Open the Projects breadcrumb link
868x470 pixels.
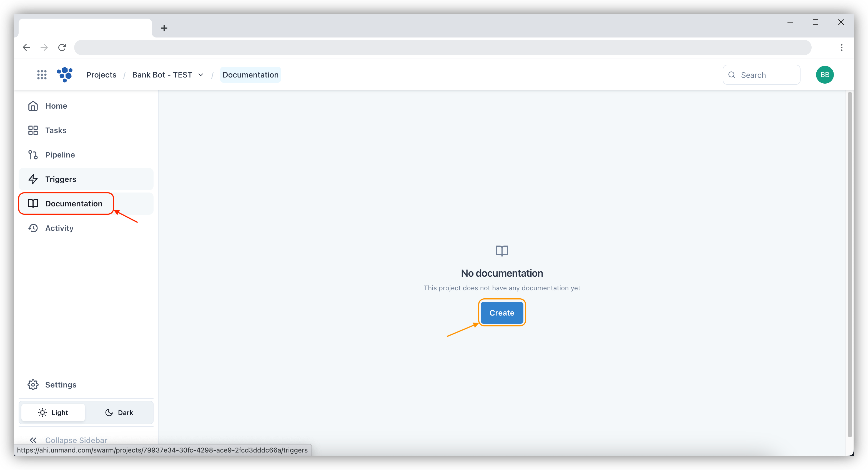tap(101, 74)
